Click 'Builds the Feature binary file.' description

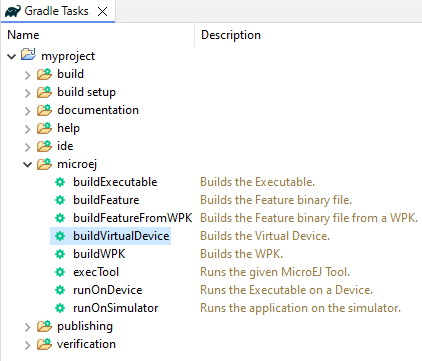tap(276, 200)
